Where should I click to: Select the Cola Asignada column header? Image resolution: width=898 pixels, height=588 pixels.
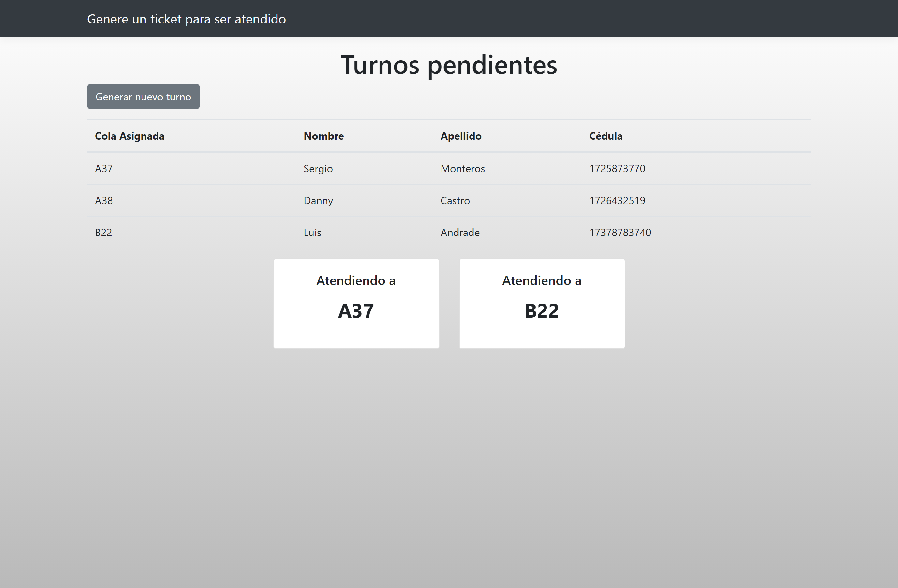(129, 136)
